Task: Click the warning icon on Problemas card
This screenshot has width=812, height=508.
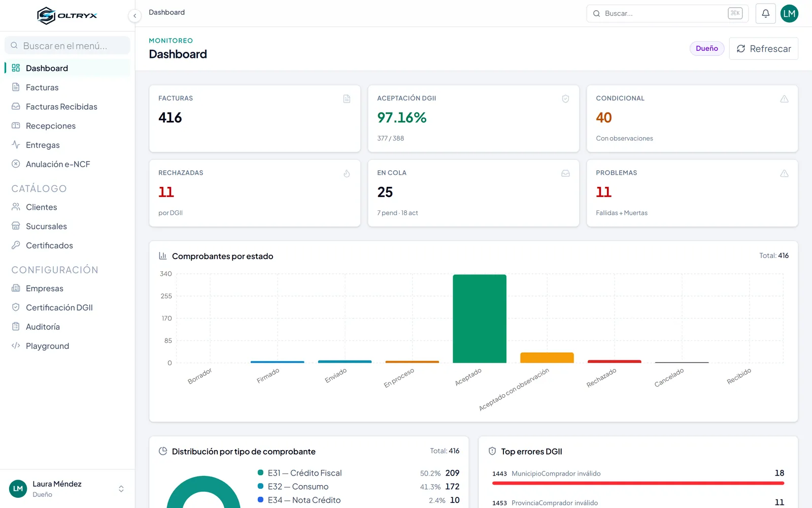Action: pos(784,173)
